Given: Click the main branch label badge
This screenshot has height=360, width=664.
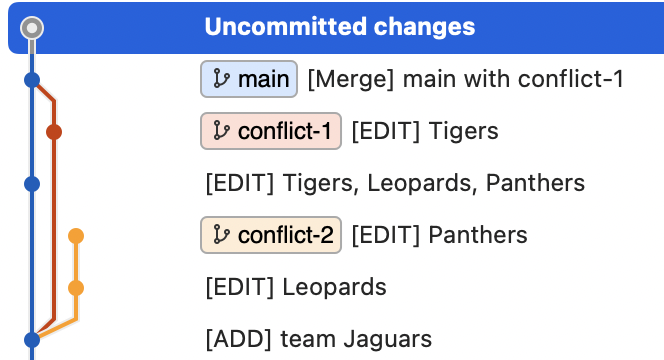Looking at the screenshot, I should 249,79.
